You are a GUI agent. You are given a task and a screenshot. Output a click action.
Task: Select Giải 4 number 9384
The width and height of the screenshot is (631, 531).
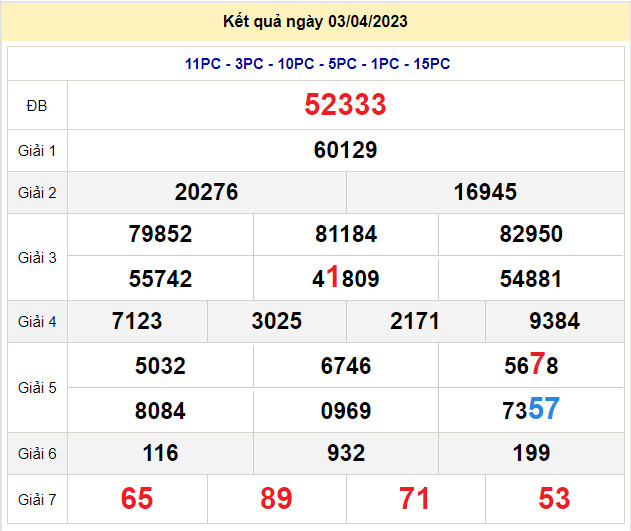click(555, 321)
